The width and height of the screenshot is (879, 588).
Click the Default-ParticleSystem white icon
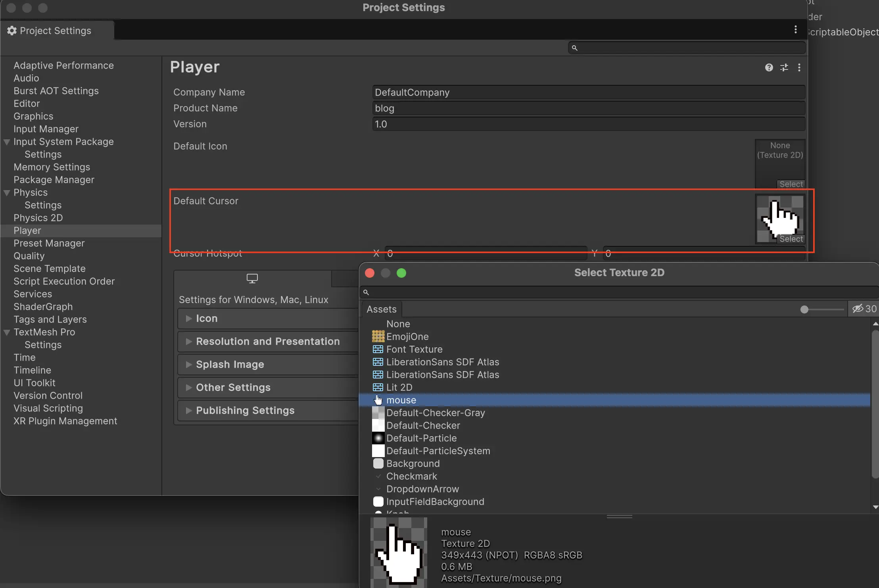378,451
